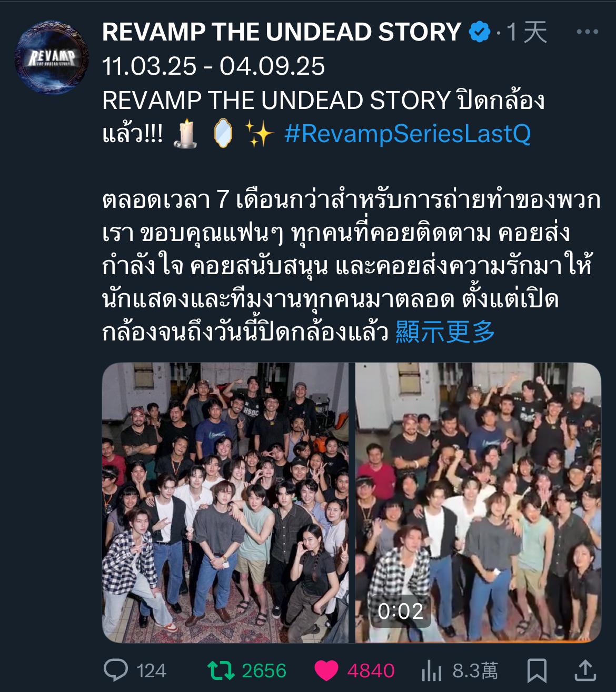Open the three-dot more options menu
Image resolution: width=616 pixels, height=692 pixels.
coord(588,32)
